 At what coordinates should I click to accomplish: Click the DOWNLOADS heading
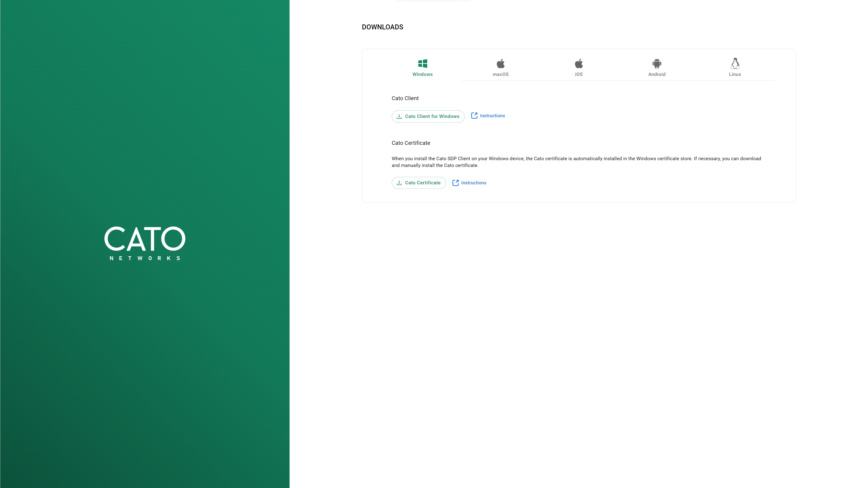tap(382, 27)
